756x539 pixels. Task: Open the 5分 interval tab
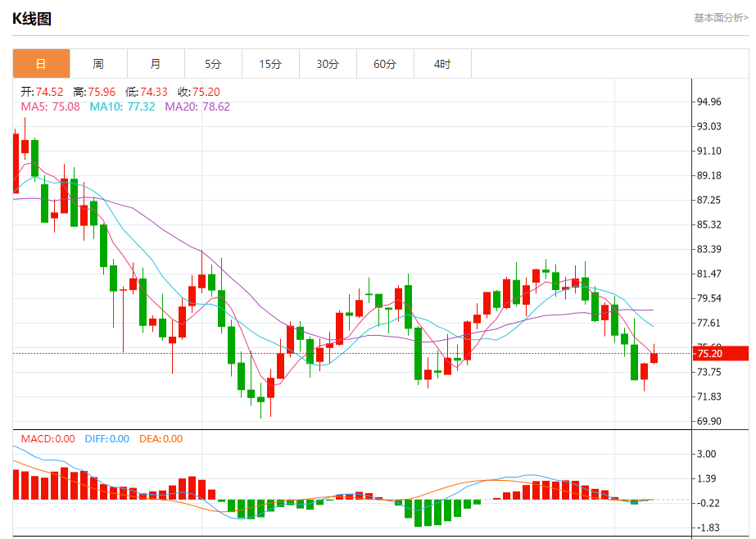(x=213, y=64)
